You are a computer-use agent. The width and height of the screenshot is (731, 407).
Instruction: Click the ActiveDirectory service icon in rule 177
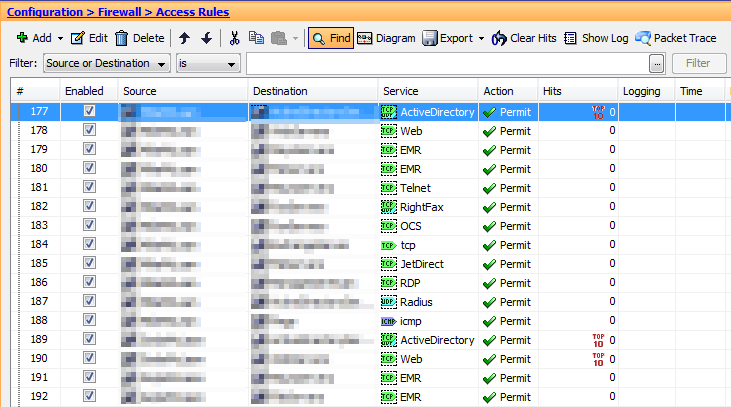point(389,112)
